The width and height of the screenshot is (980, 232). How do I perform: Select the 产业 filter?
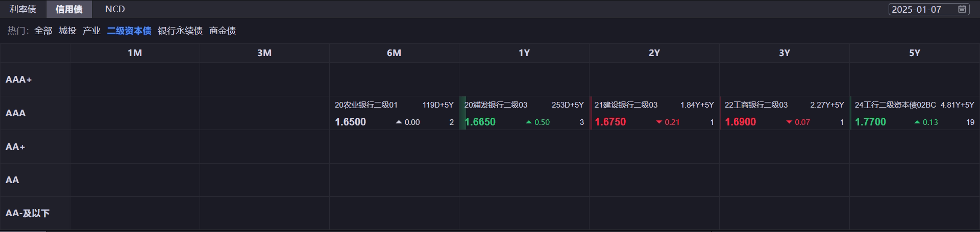[x=91, y=31]
